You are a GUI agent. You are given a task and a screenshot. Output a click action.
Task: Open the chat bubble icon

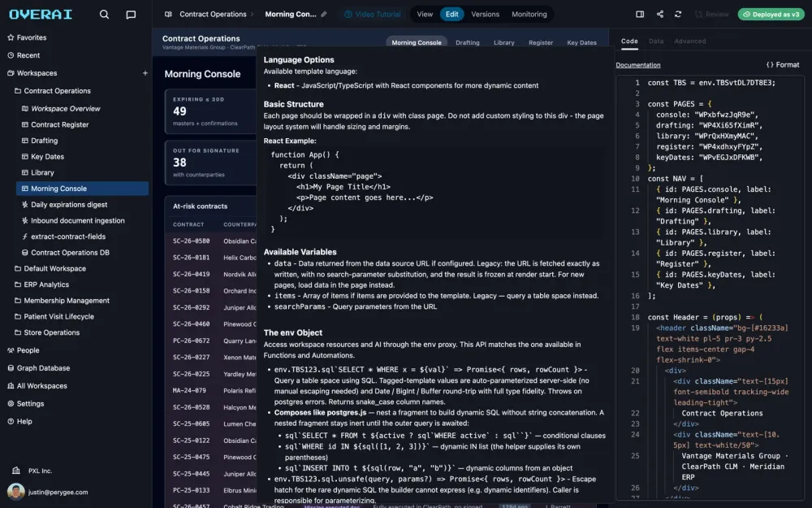coord(131,15)
